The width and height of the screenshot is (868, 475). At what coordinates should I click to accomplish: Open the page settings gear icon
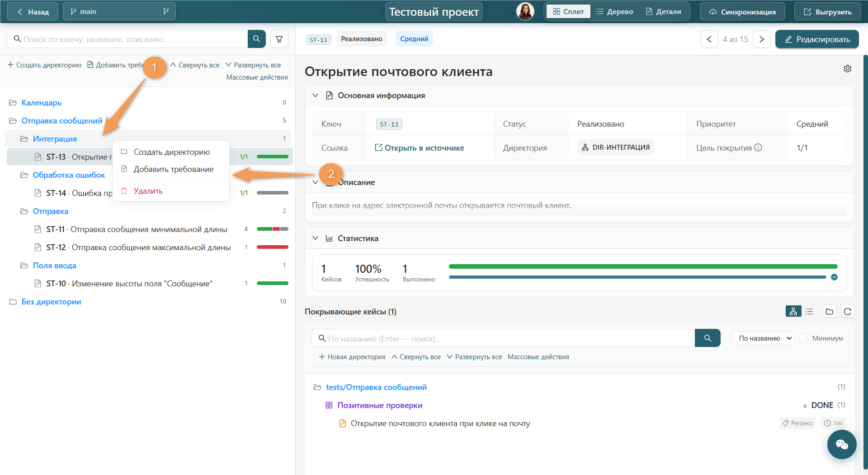[847, 68]
